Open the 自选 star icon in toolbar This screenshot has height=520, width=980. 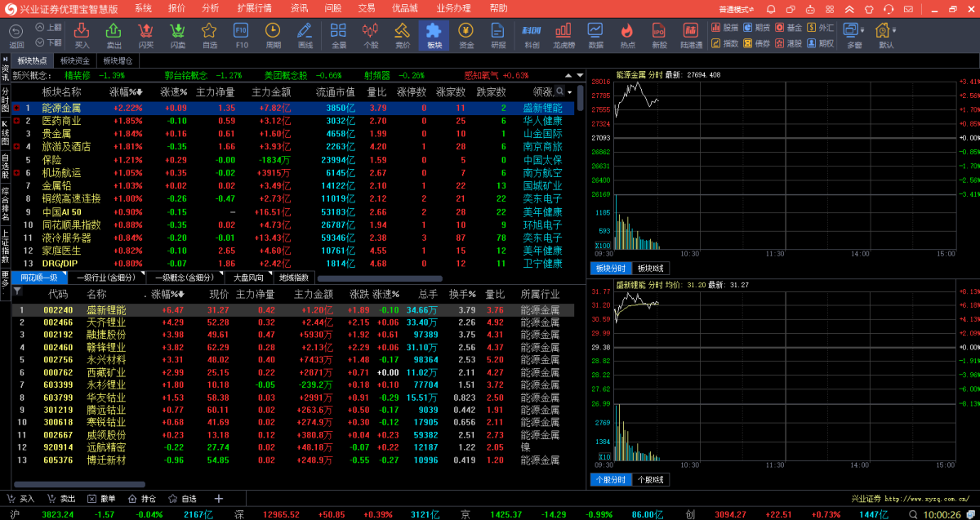point(209,33)
